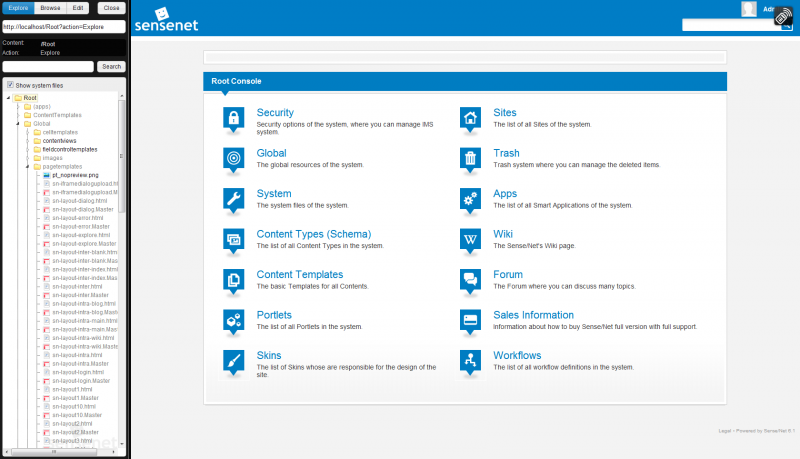Click the contentviews folder icon
This screenshot has width=800, height=459.
click(x=37, y=141)
